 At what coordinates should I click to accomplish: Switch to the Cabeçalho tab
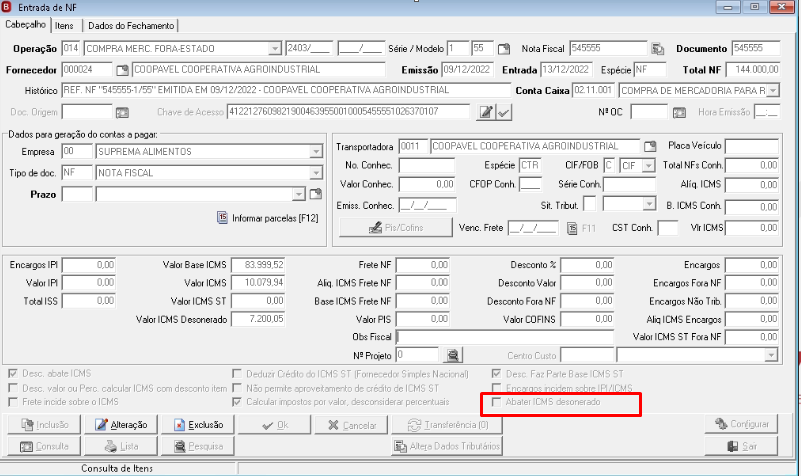click(x=26, y=25)
